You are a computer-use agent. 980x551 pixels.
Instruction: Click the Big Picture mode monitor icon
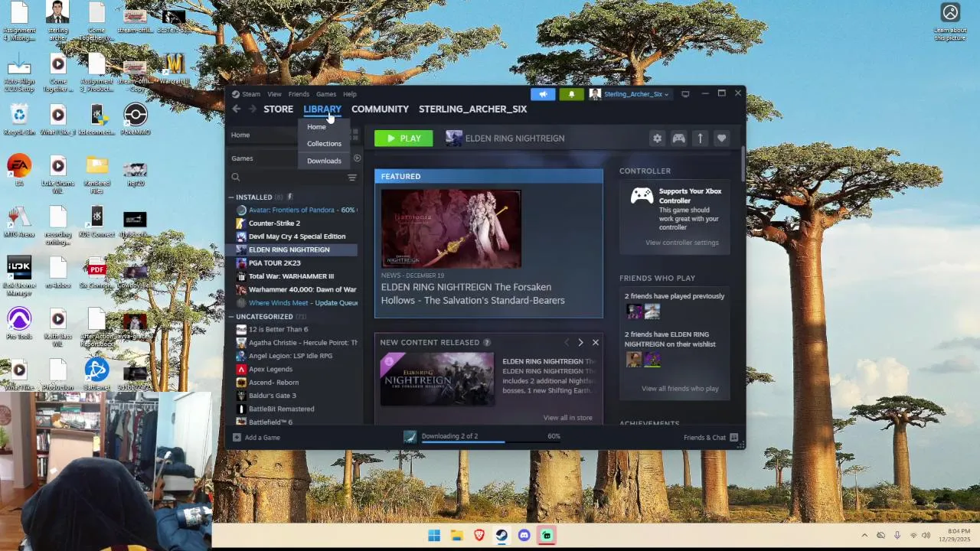(x=685, y=94)
